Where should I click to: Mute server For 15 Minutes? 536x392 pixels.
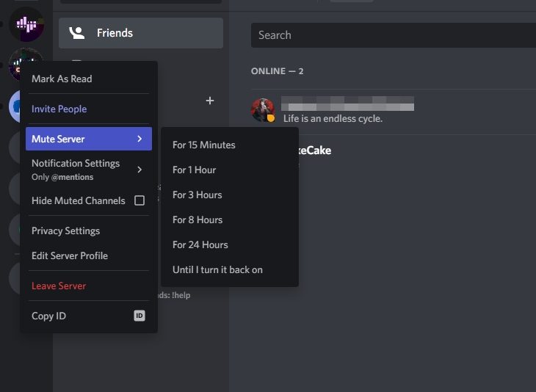click(230, 145)
